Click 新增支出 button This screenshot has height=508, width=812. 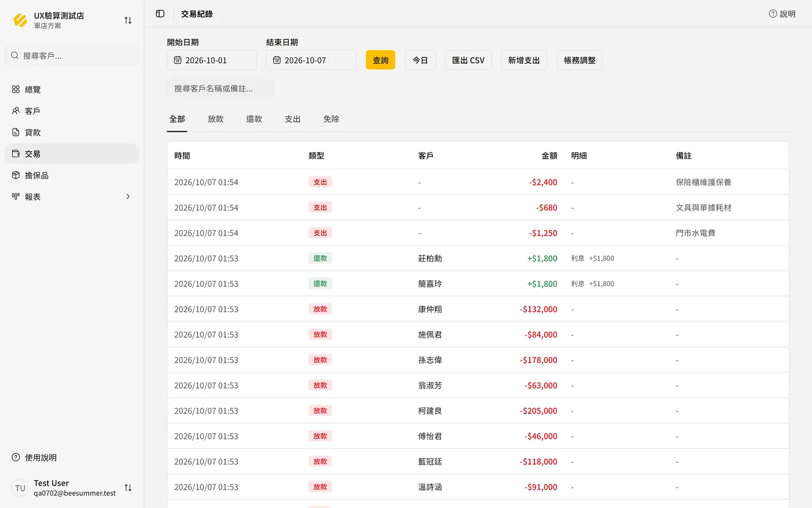(x=524, y=60)
